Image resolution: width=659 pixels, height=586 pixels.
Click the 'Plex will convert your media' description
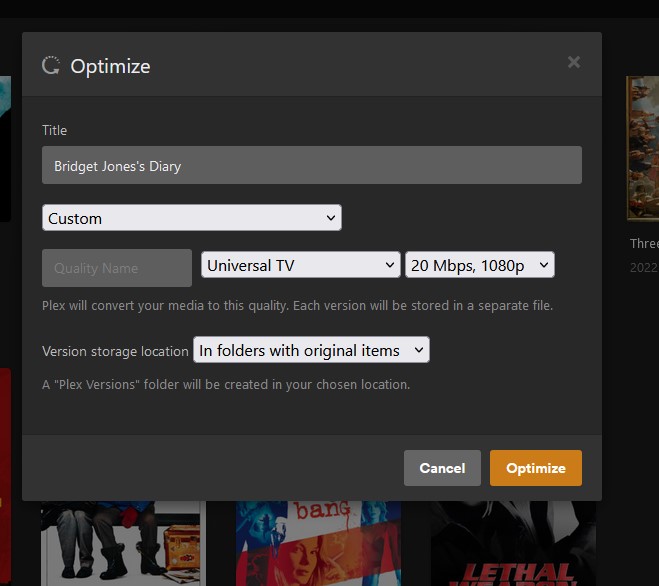[298, 306]
